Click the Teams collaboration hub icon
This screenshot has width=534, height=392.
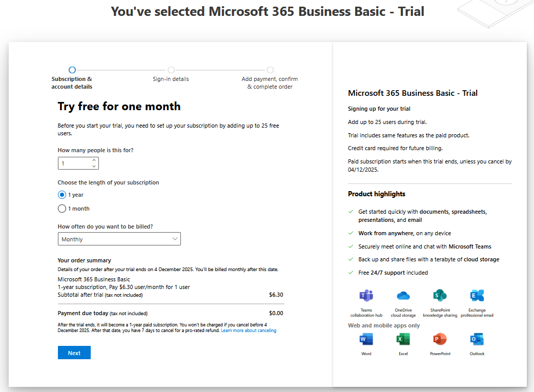click(x=366, y=296)
